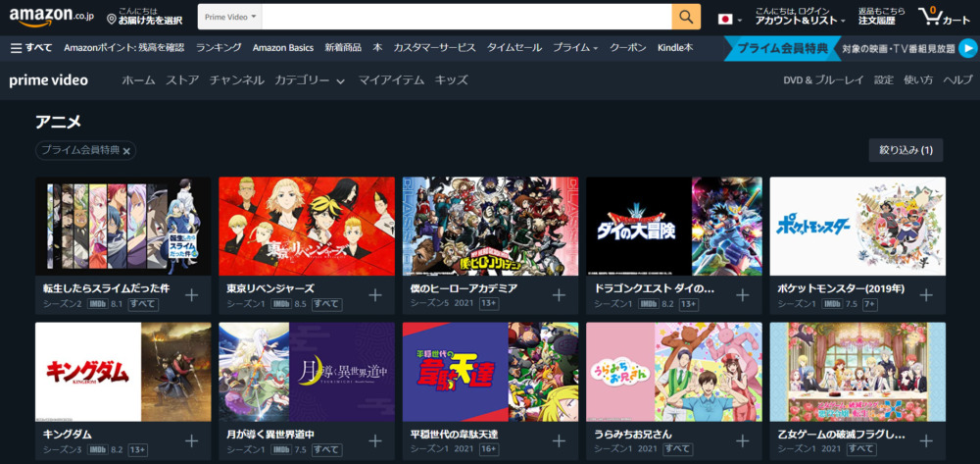
Task: Open the Kindle本 link
Action: (x=675, y=47)
